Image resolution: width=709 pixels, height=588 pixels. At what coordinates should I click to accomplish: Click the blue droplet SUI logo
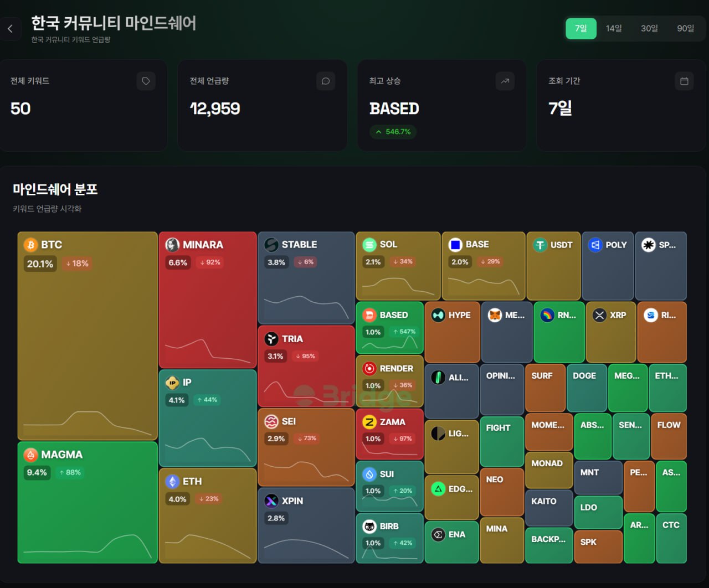coord(369,474)
